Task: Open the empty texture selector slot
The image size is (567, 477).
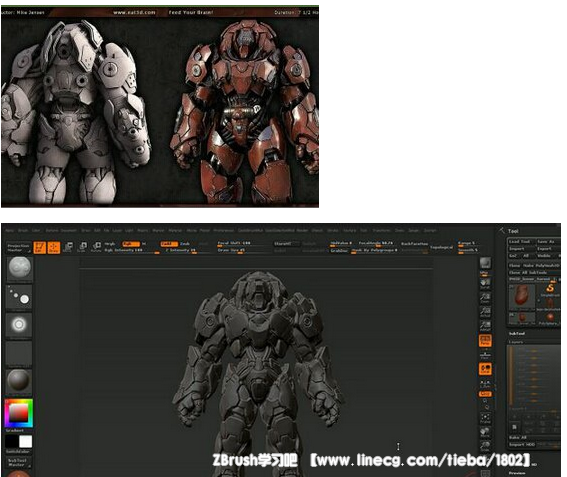Action: [x=20, y=354]
